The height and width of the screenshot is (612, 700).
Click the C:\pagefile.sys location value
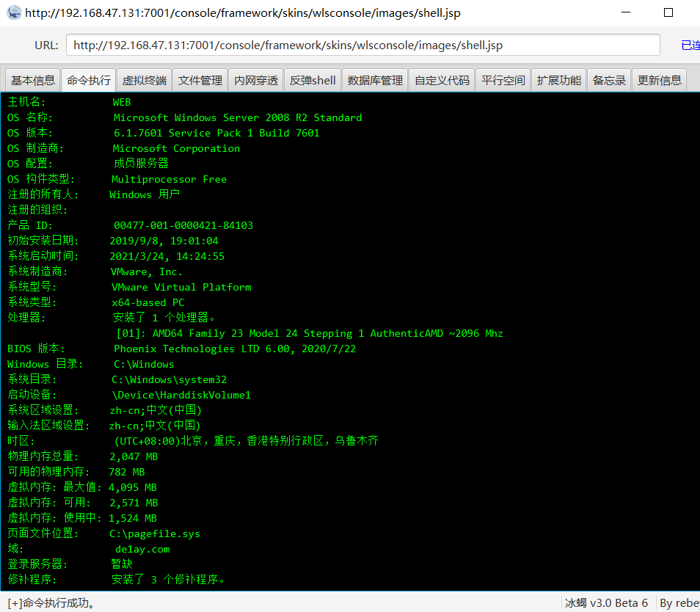(x=155, y=534)
